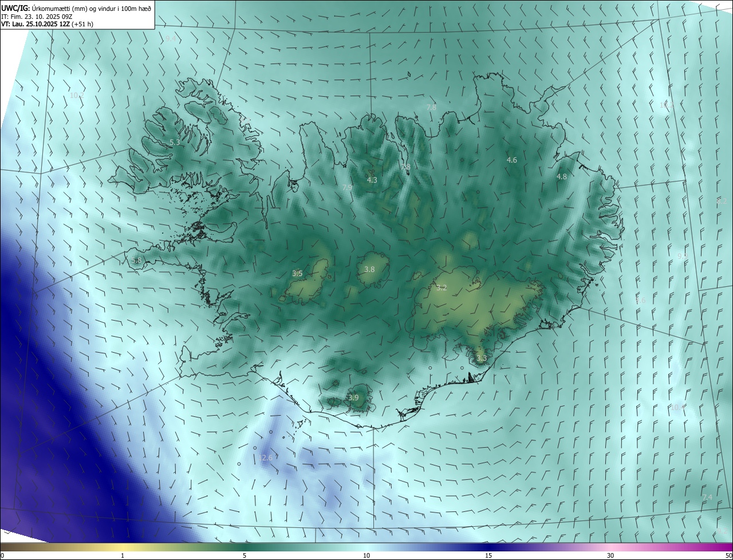Image resolution: width=733 pixels, height=560 pixels.
Task: Click the faint 9.4 value label
Action: pyautogui.click(x=171, y=39)
